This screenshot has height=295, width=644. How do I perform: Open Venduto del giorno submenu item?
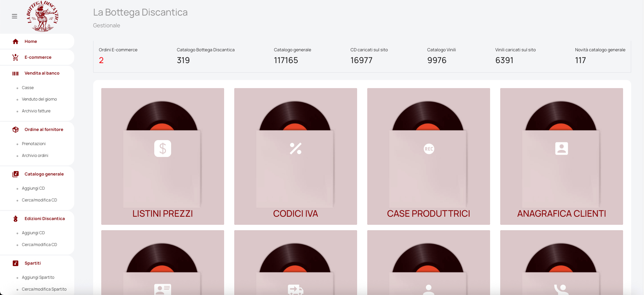pos(39,99)
